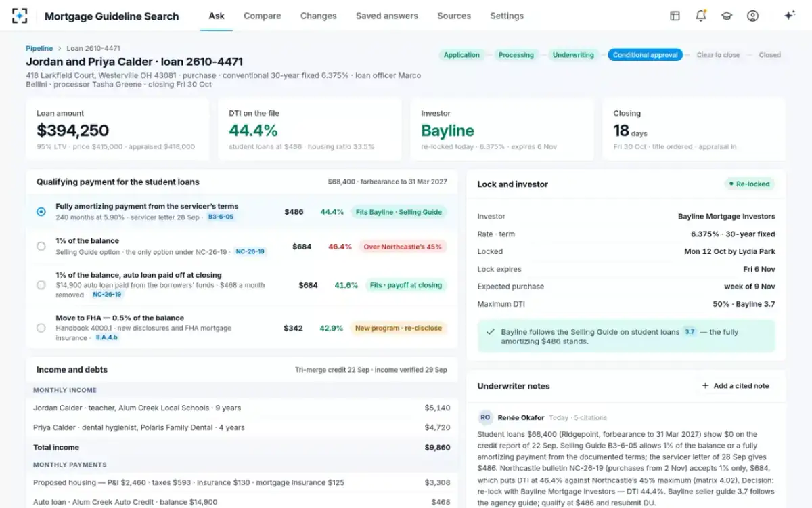Image resolution: width=812 pixels, height=508 pixels.
Task: Open the II.A.4.b handbook citation
Action: [106, 337]
